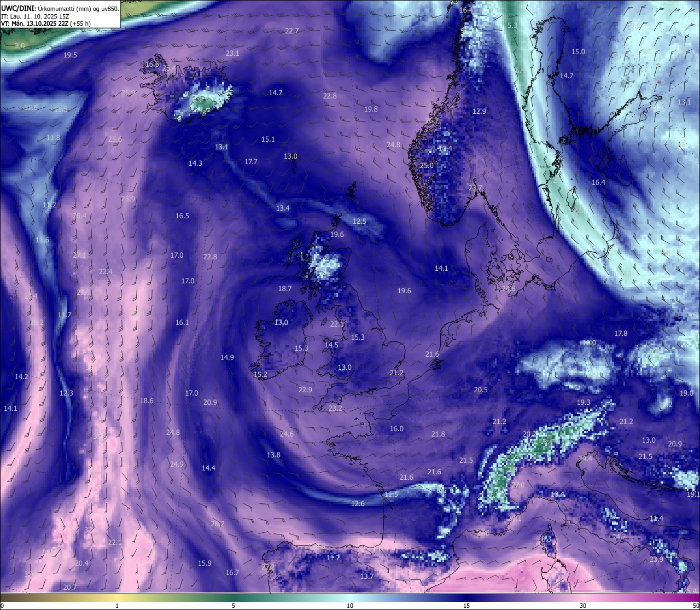This screenshot has height=610, width=700.
Task: Click the 13.7 value over Spain
Action: click(x=367, y=577)
